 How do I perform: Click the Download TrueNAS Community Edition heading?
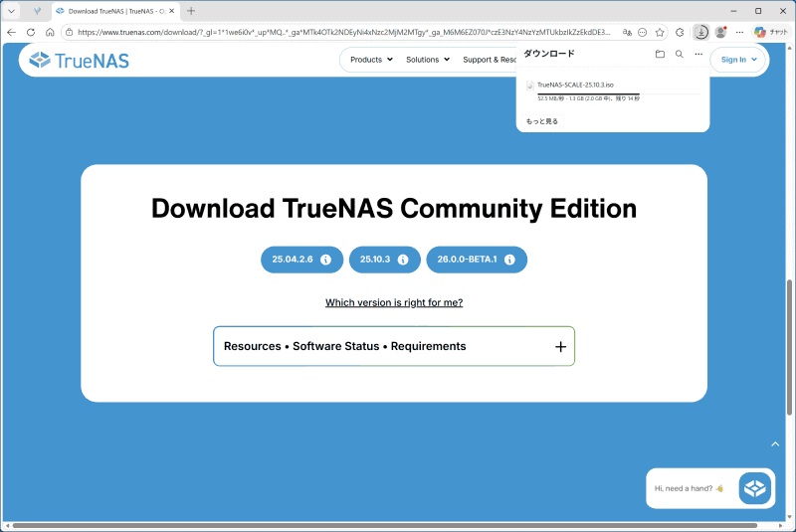coord(394,209)
